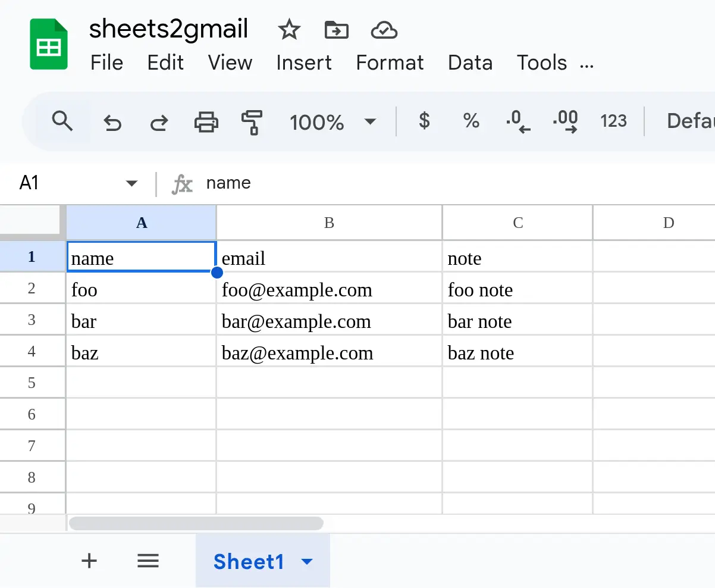Open the Insert menu
The image size is (715, 588).
click(303, 62)
